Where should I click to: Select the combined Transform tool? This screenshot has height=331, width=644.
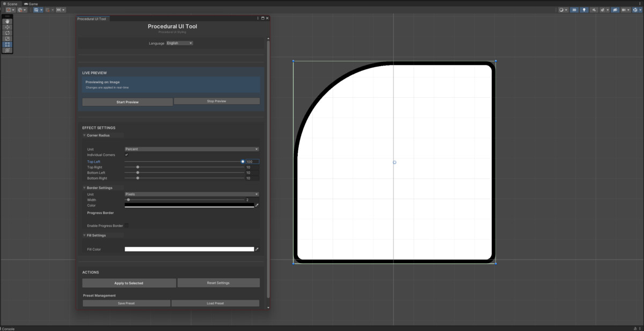click(x=6, y=50)
